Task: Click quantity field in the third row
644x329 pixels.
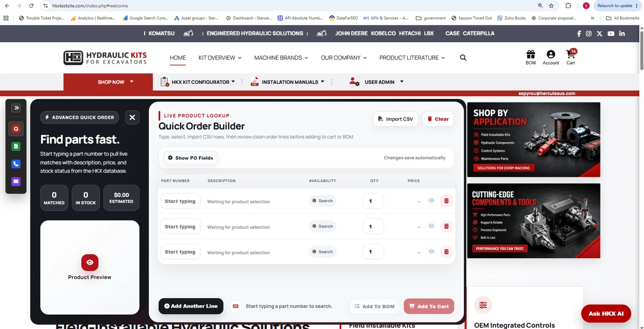Action: click(x=373, y=252)
